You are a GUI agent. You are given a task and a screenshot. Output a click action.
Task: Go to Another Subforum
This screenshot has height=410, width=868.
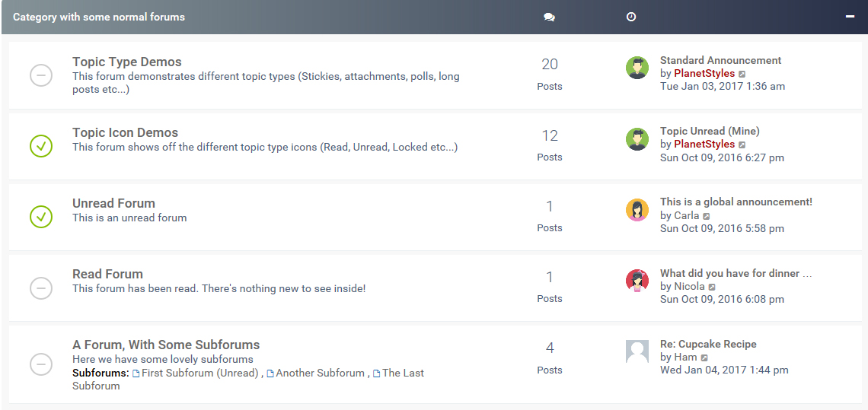pyautogui.click(x=320, y=373)
